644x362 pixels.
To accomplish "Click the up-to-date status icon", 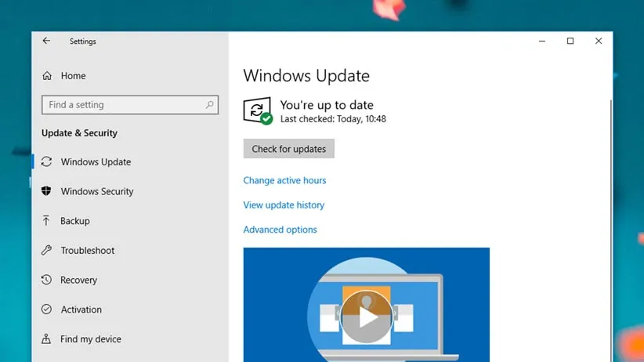I will tap(258, 111).
